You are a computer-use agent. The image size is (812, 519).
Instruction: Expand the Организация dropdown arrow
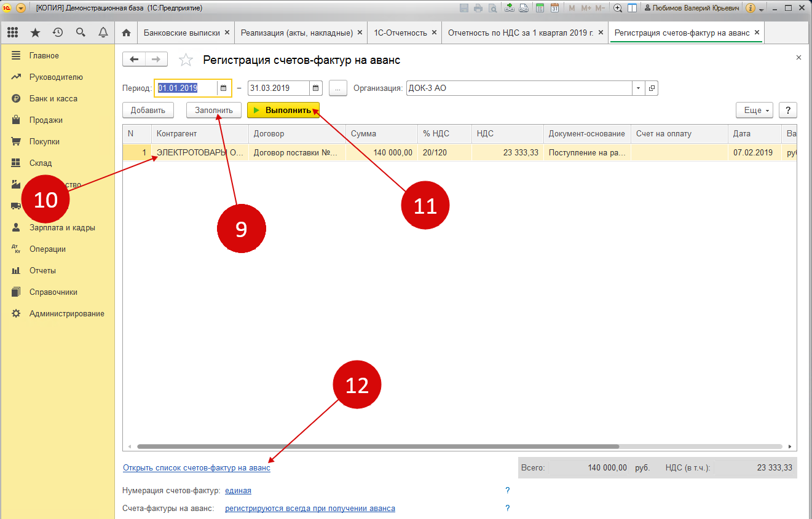pyautogui.click(x=638, y=88)
